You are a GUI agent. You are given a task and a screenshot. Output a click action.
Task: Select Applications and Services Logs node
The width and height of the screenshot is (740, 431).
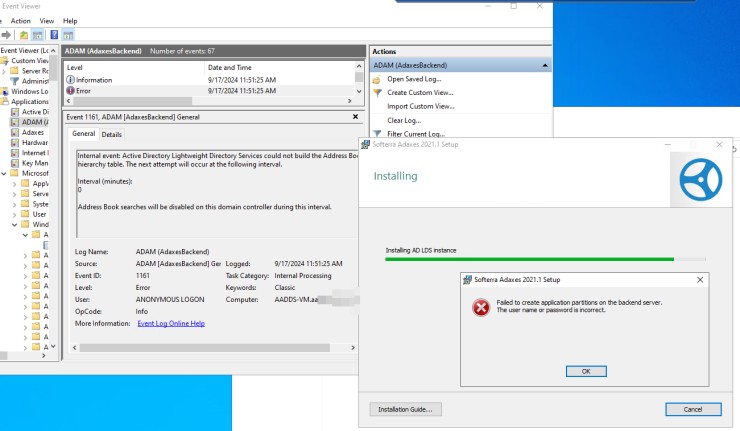[29, 101]
